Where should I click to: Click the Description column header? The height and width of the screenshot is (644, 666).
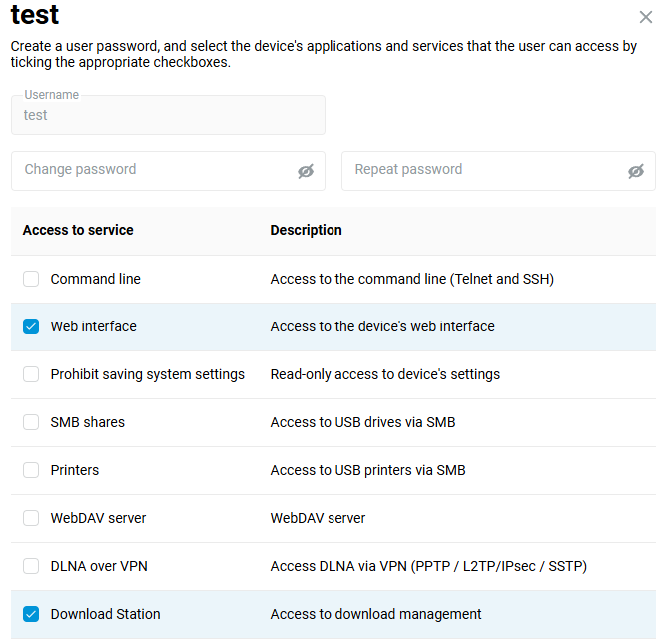pyautogui.click(x=306, y=230)
